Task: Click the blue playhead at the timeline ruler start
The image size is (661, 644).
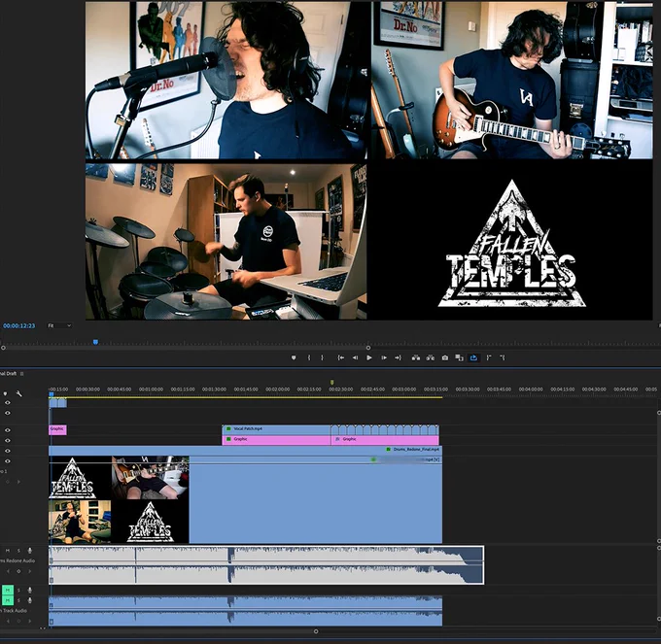Action: (x=52, y=394)
